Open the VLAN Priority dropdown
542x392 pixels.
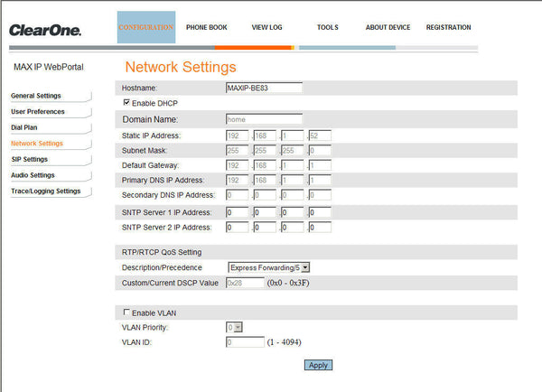234,327
